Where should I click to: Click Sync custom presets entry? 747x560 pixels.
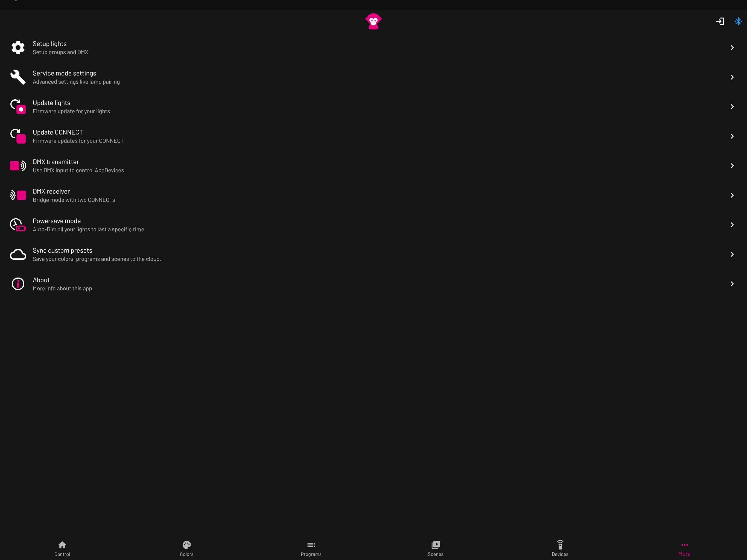point(373,254)
